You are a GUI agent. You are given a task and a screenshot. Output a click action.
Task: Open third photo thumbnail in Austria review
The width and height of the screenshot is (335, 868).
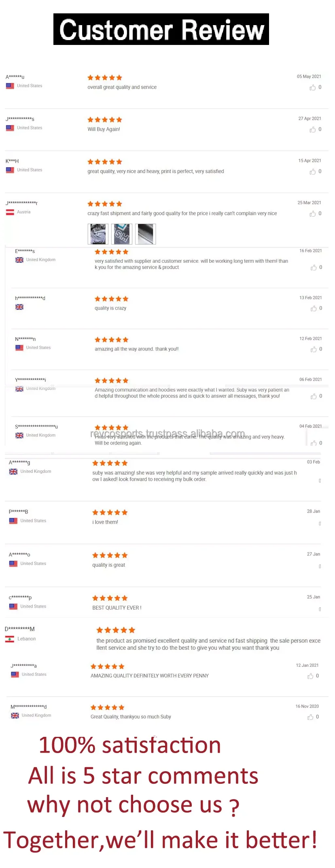(x=145, y=234)
